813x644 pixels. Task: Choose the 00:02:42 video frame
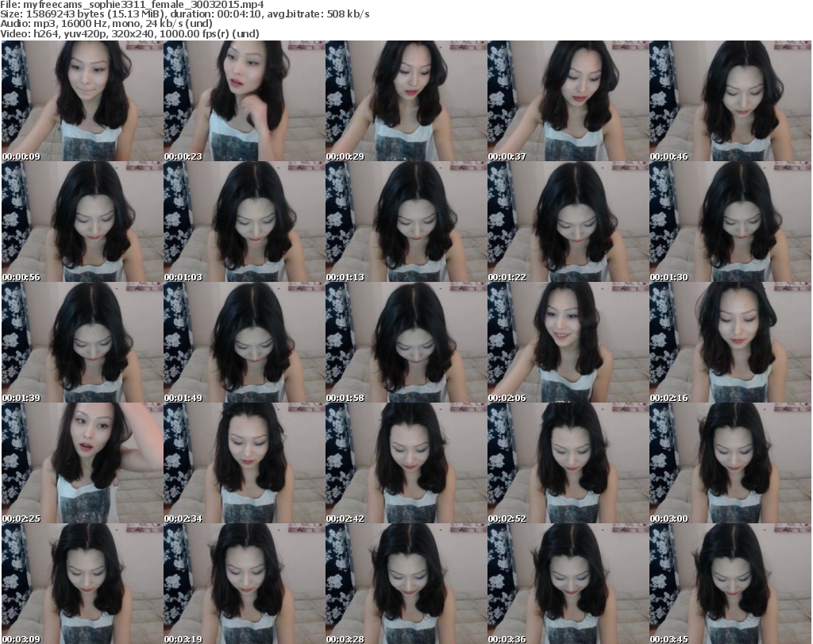click(x=406, y=464)
